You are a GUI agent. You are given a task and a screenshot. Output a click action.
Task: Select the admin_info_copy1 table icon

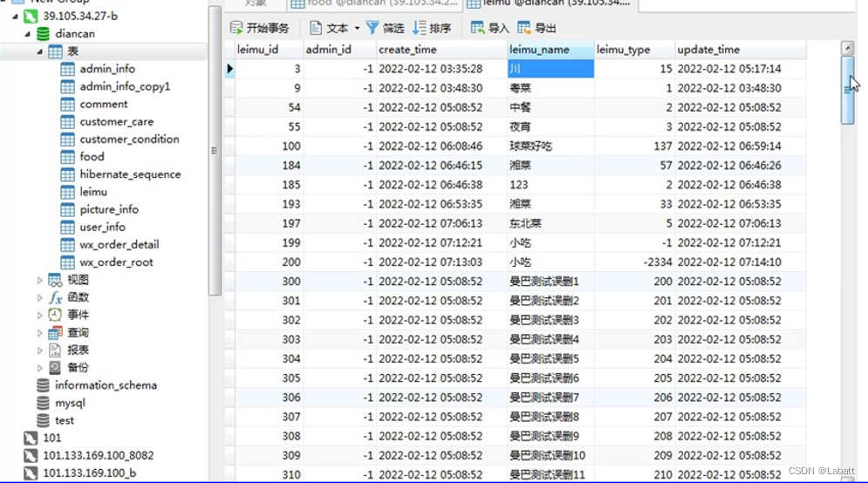(67, 87)
